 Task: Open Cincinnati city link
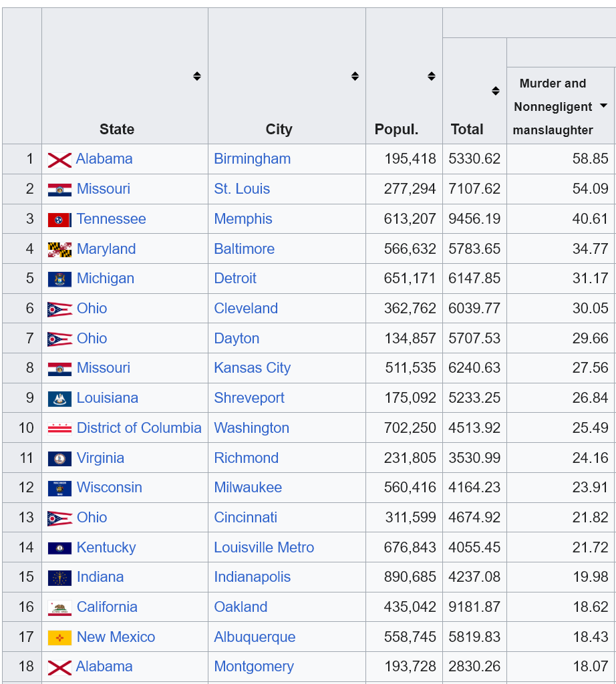pyautogui.click(x=246, y=518)
